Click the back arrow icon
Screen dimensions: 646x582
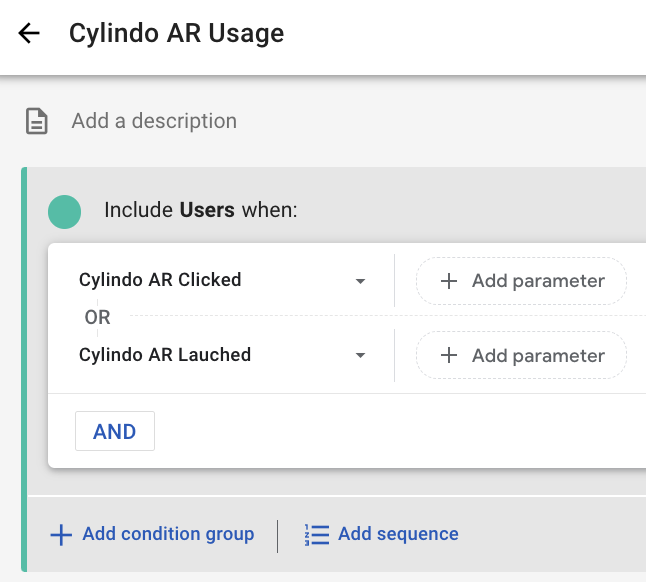point(29,34)
